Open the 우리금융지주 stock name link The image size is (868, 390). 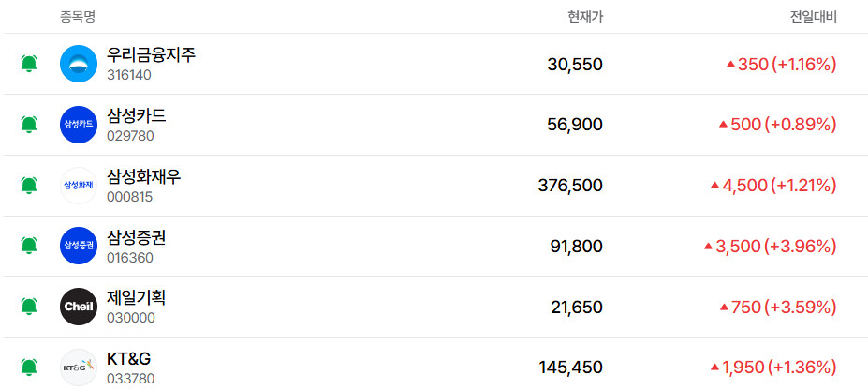[x=151, y=55]
